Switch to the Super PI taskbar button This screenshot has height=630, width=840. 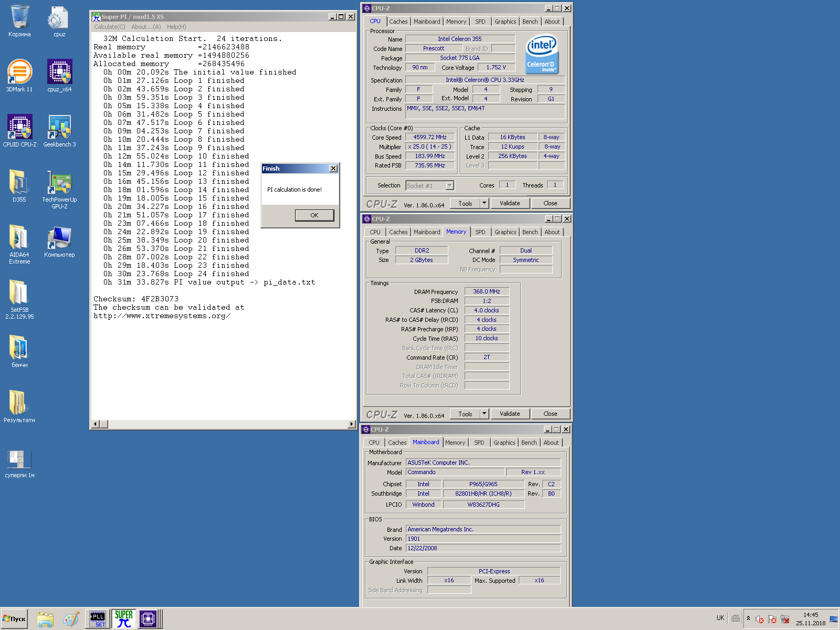(x=124, y=619)
